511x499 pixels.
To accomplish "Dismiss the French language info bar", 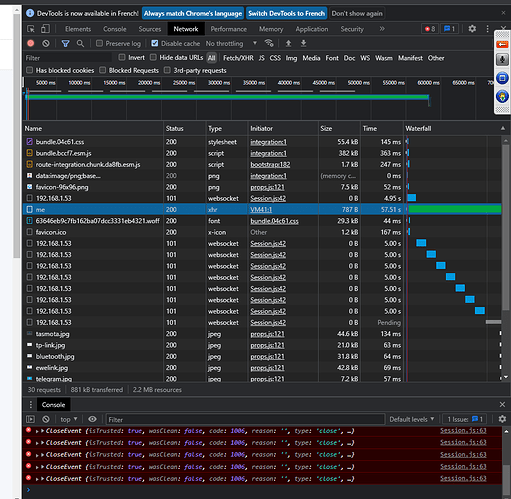I will [x=503, y=13].
